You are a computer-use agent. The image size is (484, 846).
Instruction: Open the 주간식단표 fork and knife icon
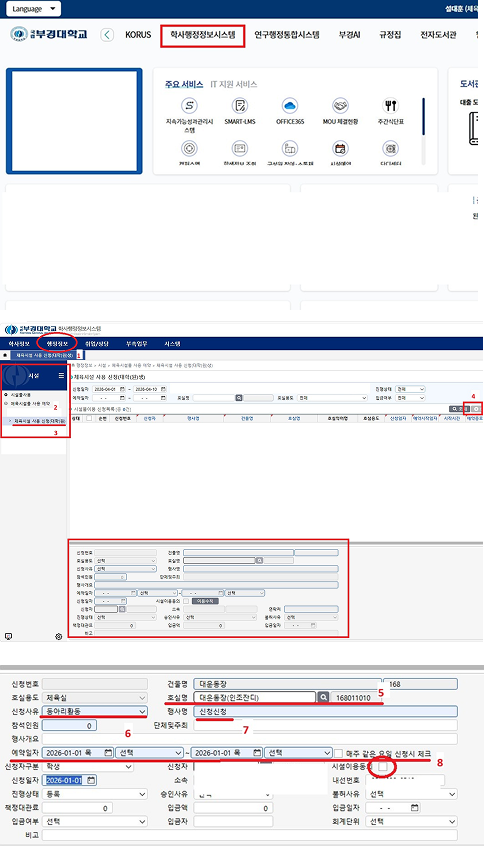click(x=391, y=105)
